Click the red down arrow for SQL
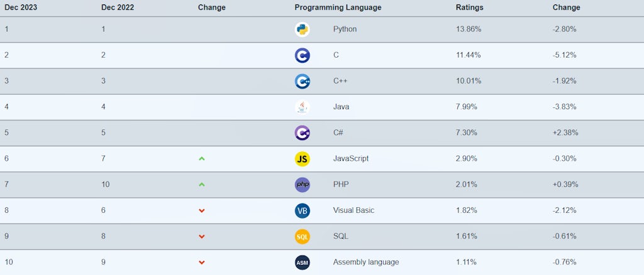Screen dimensions: 644x275 pyautogui.click(x=202, y=237)
